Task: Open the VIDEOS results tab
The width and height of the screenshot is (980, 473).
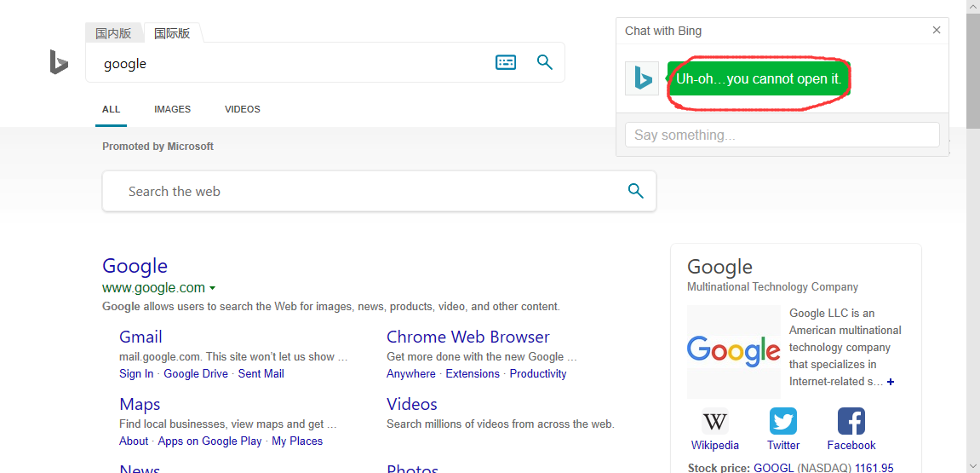Action: point(243,109)
